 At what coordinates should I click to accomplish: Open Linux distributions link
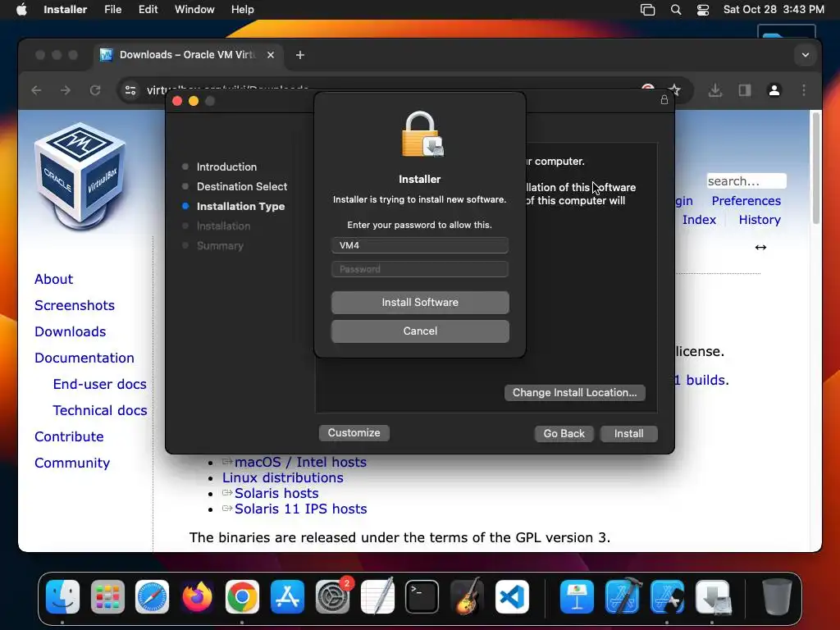point(283,478)
